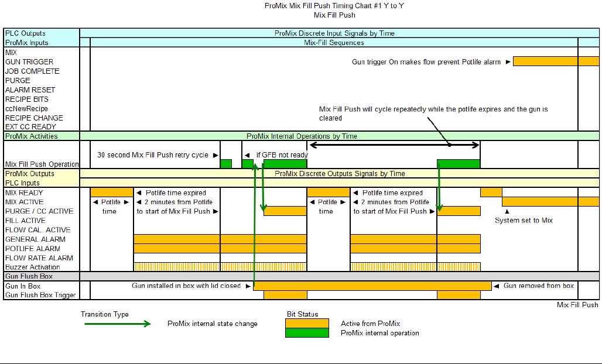
Task: Click 'Gun installed in box with lid closed' text
Action: click(186, 286)
